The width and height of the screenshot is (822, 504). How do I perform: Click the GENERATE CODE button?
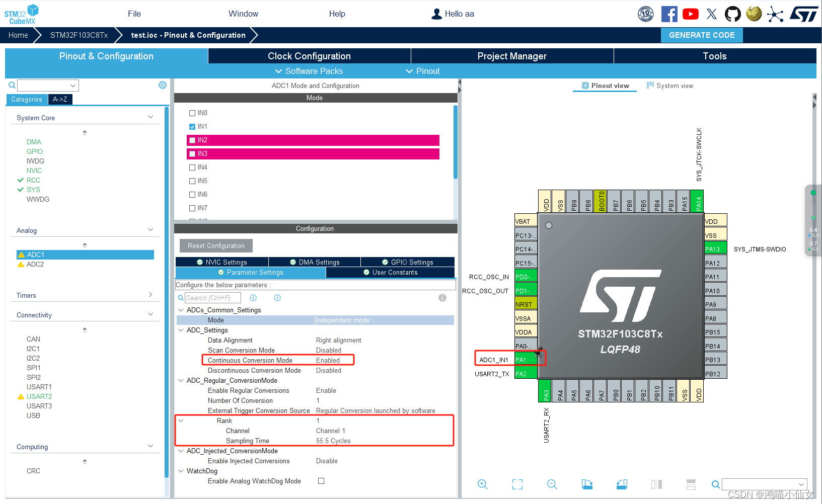[702, 35]
